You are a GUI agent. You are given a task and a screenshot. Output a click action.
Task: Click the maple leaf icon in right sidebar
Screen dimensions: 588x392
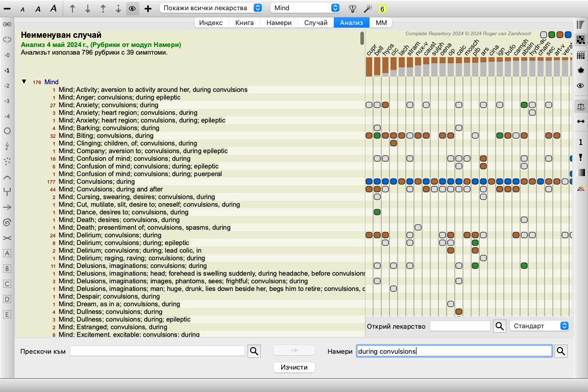tap(580, 70)
